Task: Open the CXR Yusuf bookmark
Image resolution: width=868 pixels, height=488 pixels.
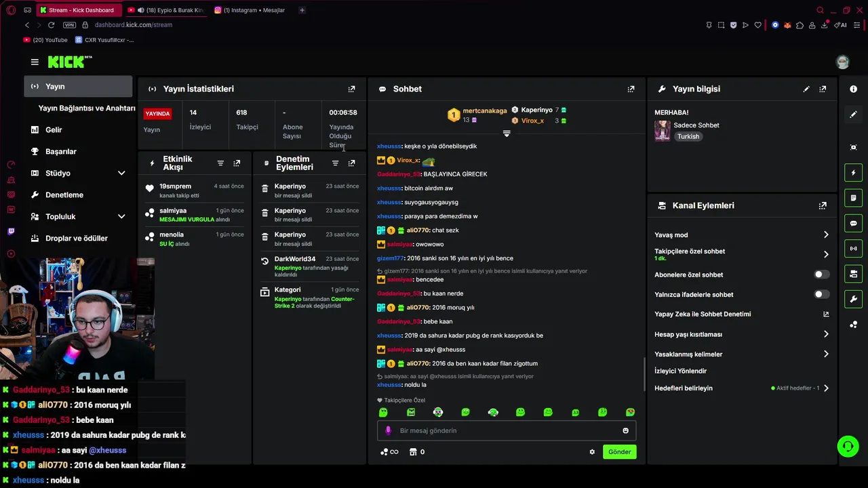Action: click(104, 40)
